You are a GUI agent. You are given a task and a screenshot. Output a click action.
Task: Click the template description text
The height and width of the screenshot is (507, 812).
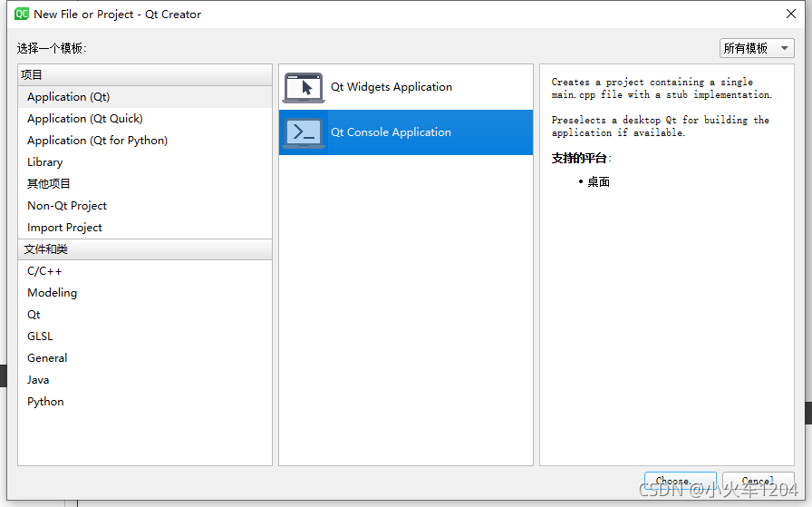point(662,107)
